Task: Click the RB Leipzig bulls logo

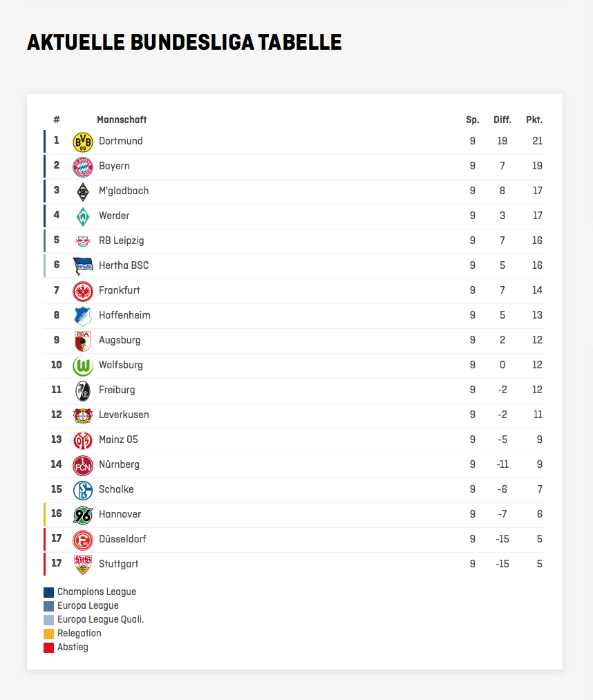Action: point(83,241)
